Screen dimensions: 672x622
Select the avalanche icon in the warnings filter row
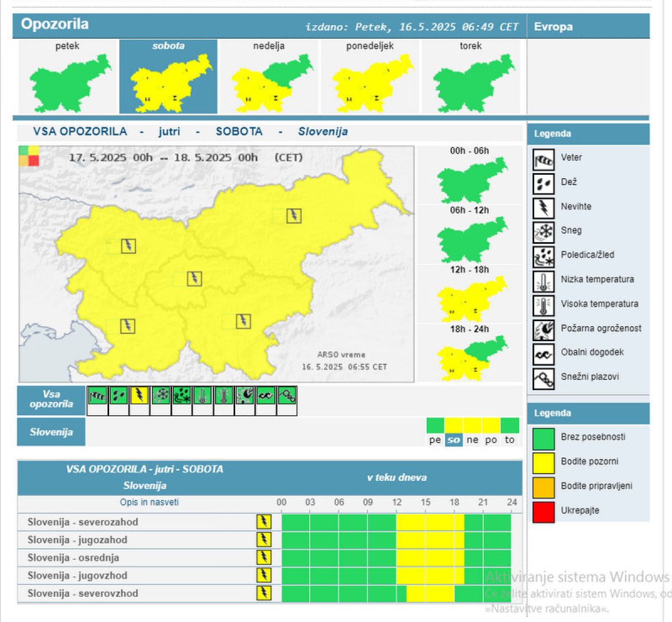[x=287, y=396]
